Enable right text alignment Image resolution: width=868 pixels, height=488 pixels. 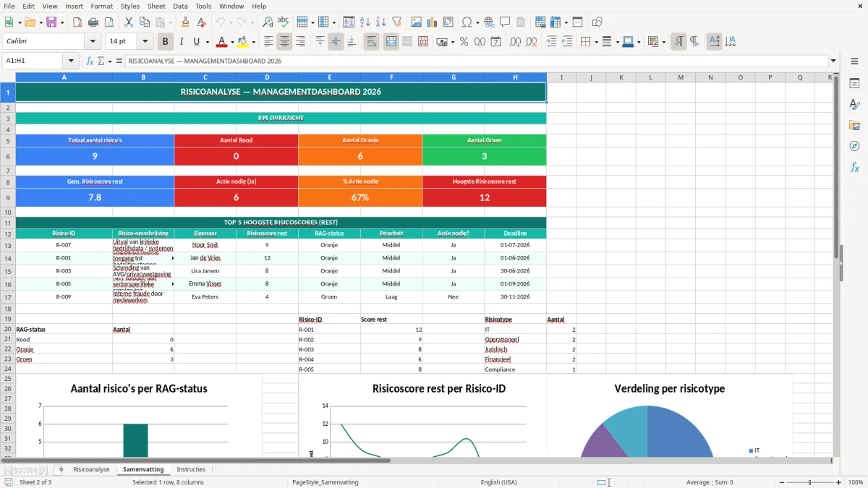[300, 42]
